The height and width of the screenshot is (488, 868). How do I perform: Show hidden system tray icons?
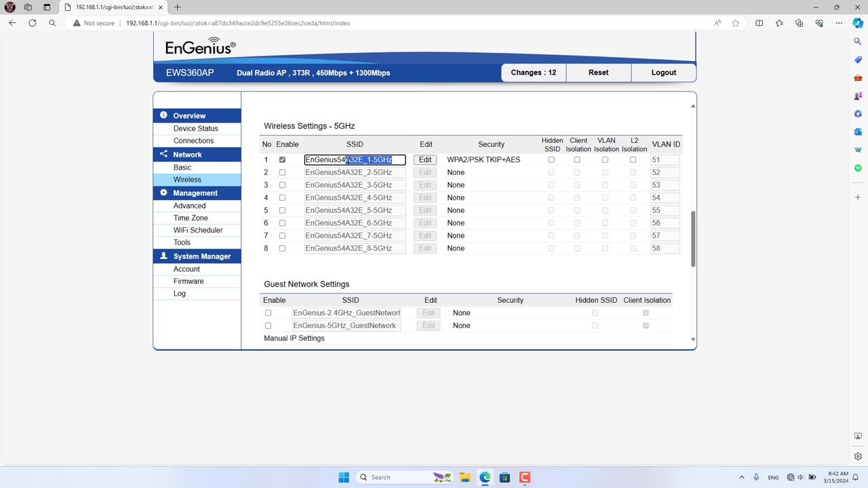point(741,477)
